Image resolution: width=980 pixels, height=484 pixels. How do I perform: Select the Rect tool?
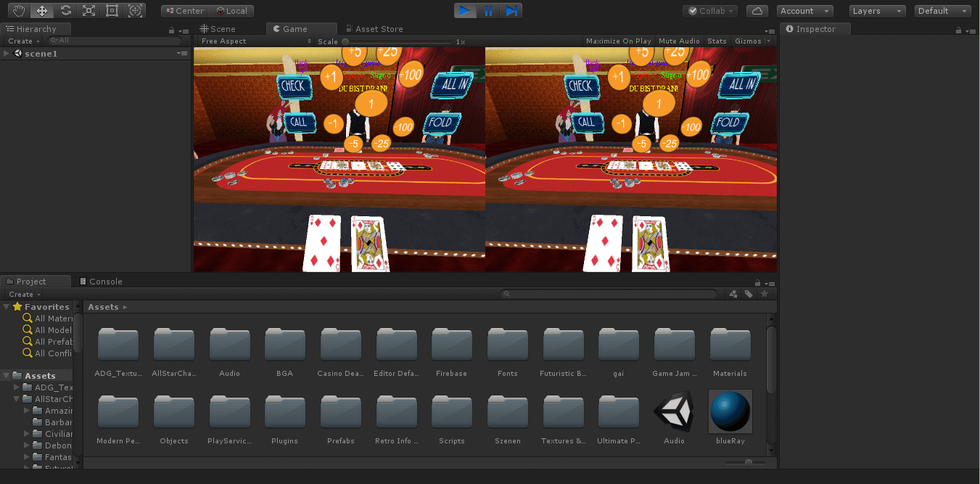click(x=112, y=11)
